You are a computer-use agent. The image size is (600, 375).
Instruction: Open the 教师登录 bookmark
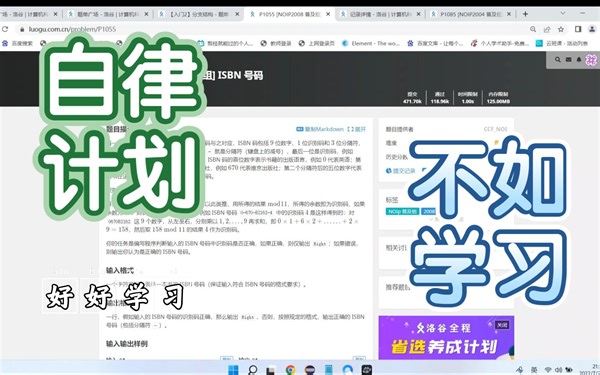click(276, 44)
